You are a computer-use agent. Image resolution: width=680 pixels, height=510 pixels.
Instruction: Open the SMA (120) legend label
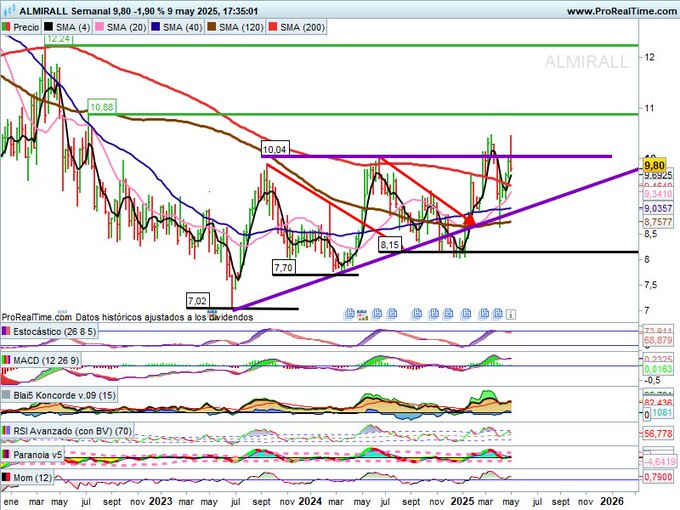241,27
